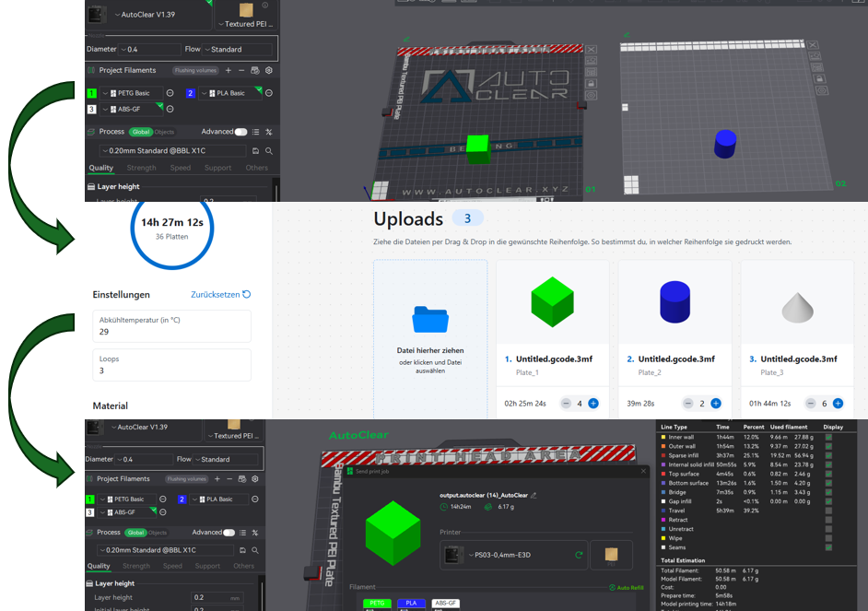This screenshot has width=868, height=611.
Task: Click the blue folder upload icon
Action: point(430,319)
